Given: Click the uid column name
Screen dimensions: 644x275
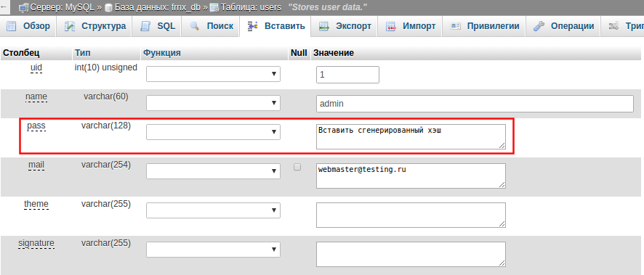Looking at the screenshot, I should pos(36,67).
